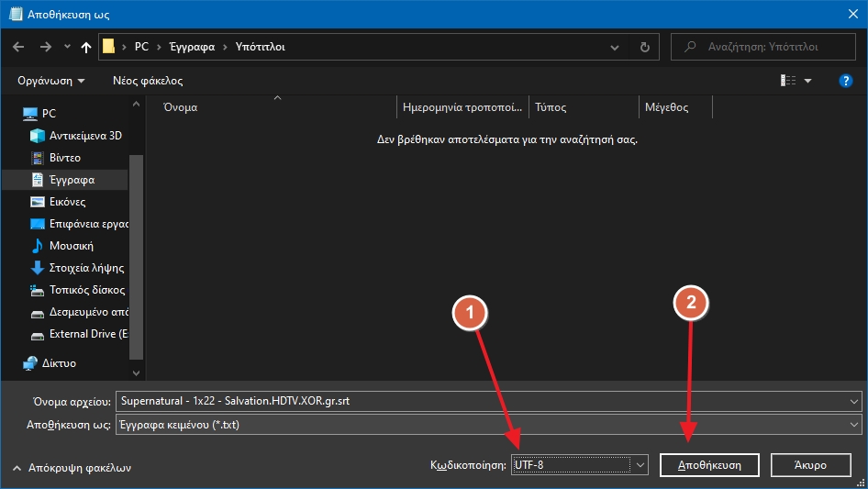Open the Μουσική folder in sidebar
The height and width of the screenshot is (489, 868).
pos(71,246)
